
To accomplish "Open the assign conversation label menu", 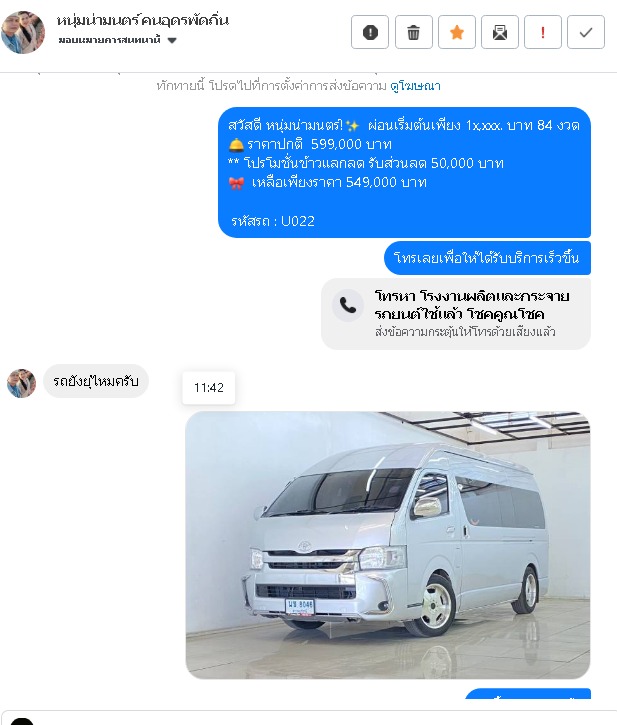I will tap(109, 40).
